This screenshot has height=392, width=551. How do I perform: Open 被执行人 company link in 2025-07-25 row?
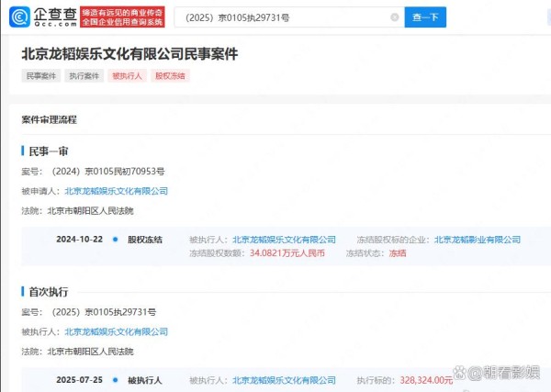pyautogui.click(x=284, y=380)
